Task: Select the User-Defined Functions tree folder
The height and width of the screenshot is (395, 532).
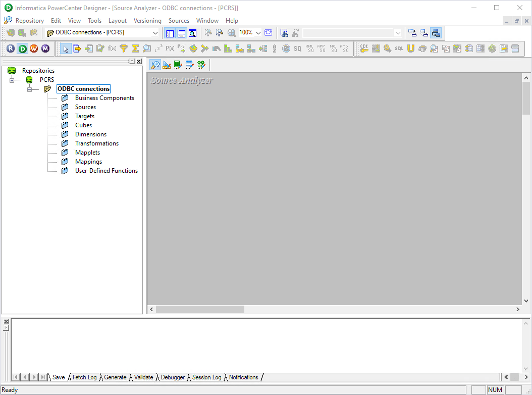Action: (107, 171)
